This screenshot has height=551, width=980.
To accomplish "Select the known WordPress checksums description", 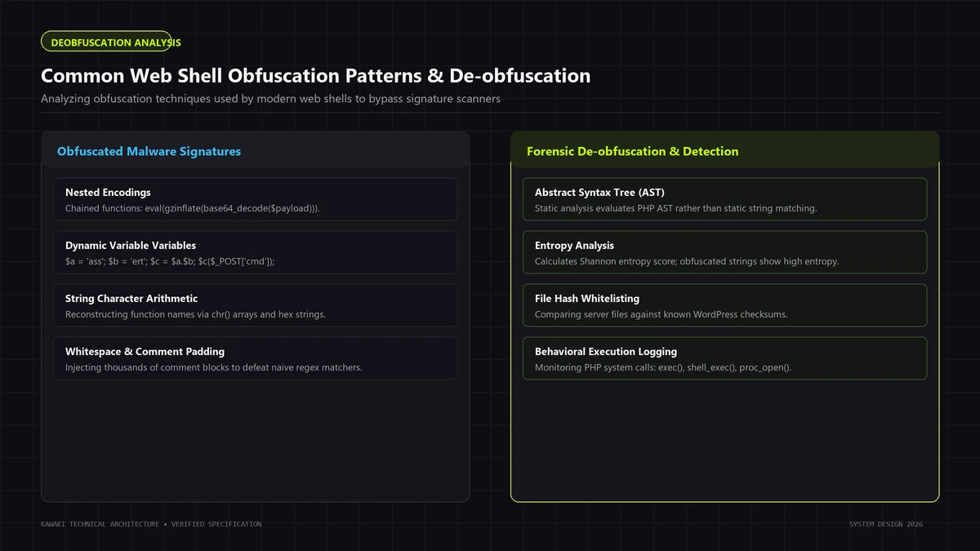I will coord(661,314).
